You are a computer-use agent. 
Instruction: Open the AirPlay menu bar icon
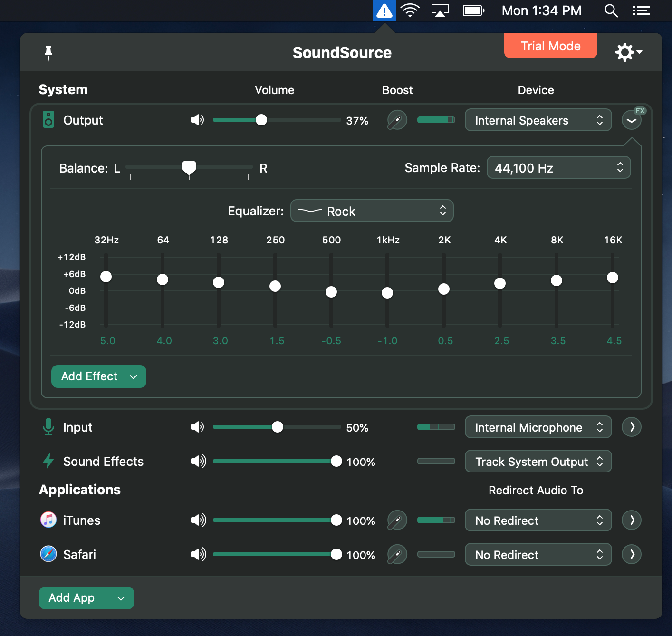(440, 10)
